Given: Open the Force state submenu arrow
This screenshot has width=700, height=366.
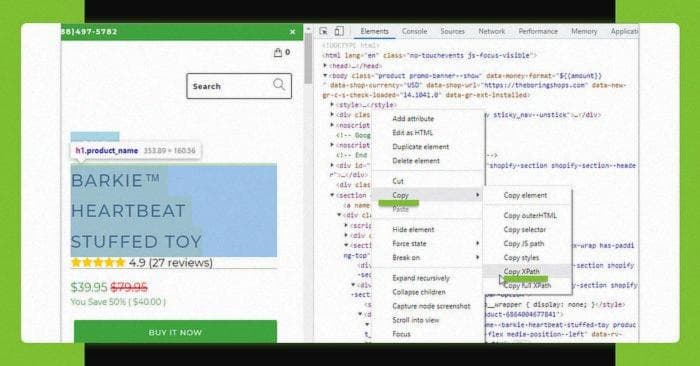Looking at the screenshot, I should 477,243.
